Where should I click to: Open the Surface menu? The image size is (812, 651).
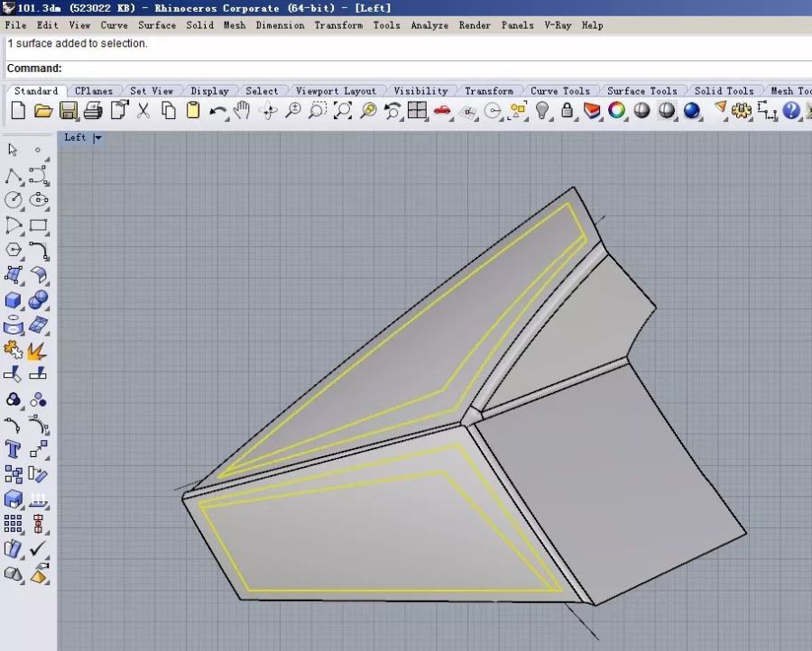pyautogui.click(x=156, y=25)
